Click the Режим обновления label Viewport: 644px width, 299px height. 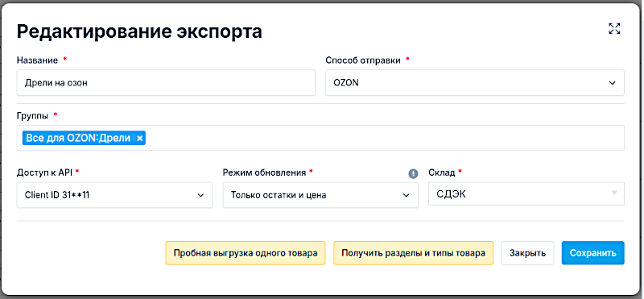click(264, 172)
